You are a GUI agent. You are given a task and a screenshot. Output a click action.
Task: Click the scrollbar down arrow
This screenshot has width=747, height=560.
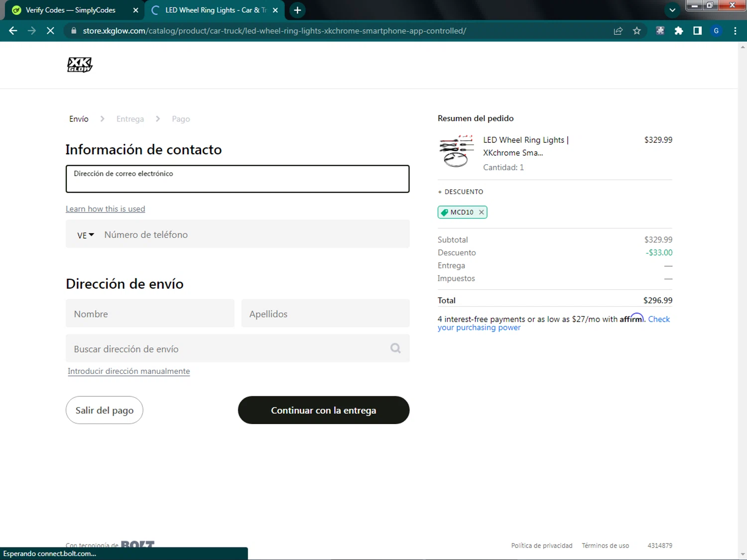743,555
